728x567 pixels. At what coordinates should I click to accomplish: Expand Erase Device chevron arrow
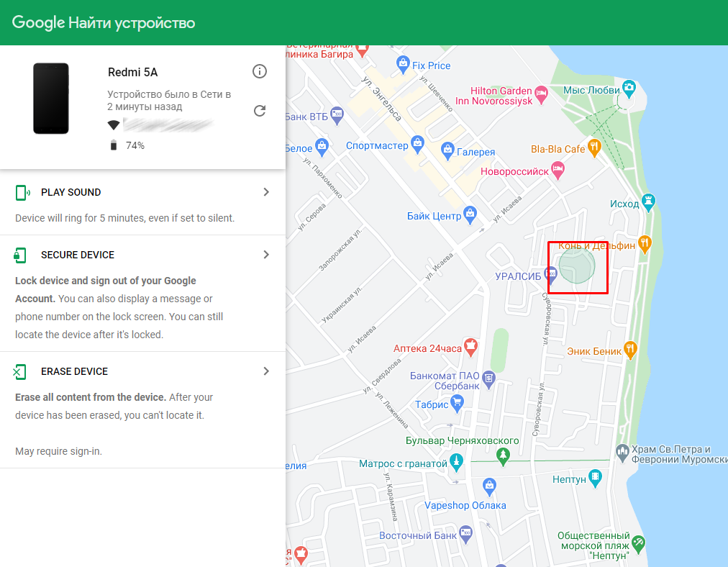[266, 371]
